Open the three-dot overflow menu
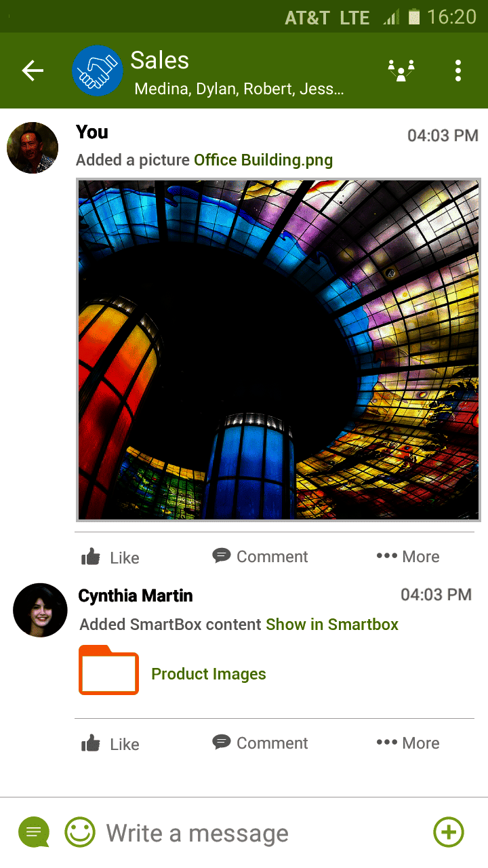The image size is (488, 868). click(458, 71)
